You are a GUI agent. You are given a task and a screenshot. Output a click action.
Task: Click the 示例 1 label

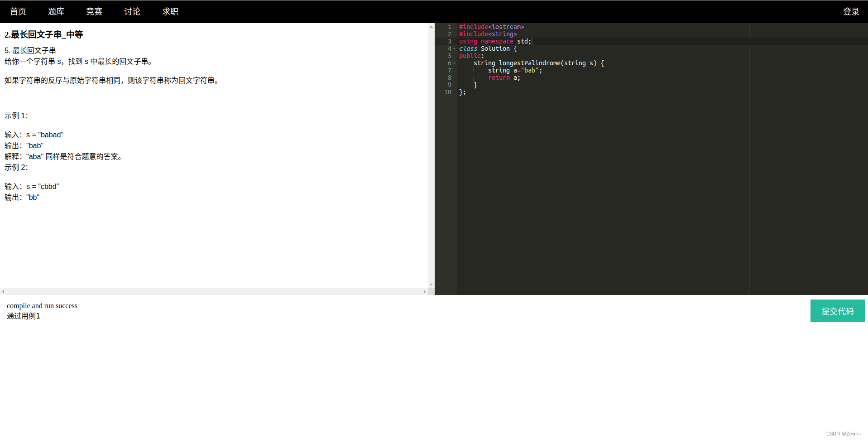[16, 116]
